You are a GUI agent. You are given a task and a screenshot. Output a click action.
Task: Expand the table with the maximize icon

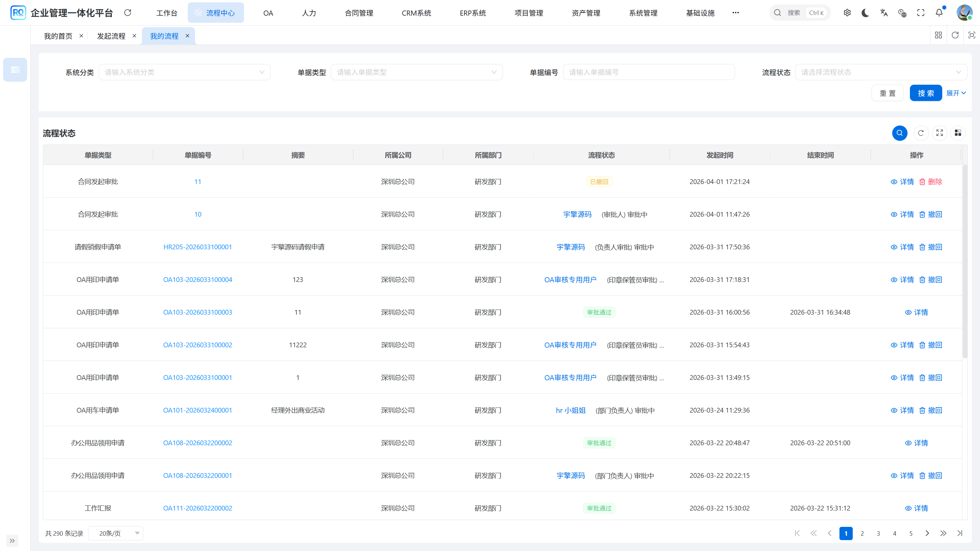coord(939,133)
